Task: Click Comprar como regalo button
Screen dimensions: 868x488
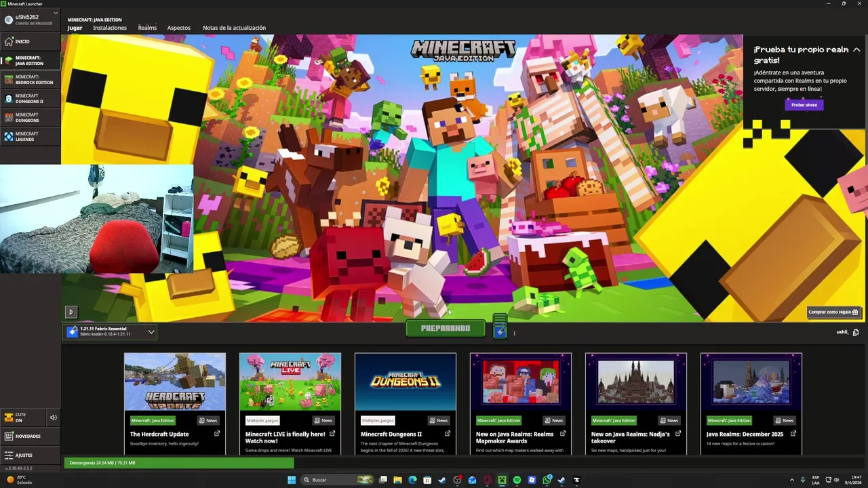Action: [834, 312]
